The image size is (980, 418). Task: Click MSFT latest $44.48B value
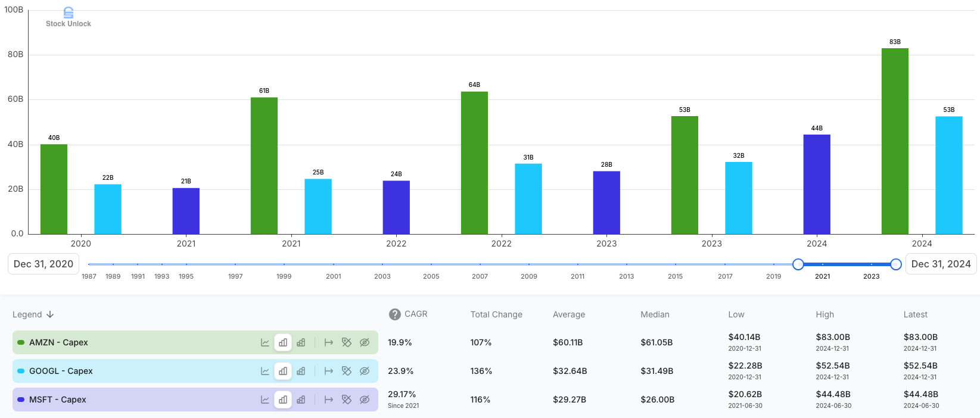click(x=921, y=394)
